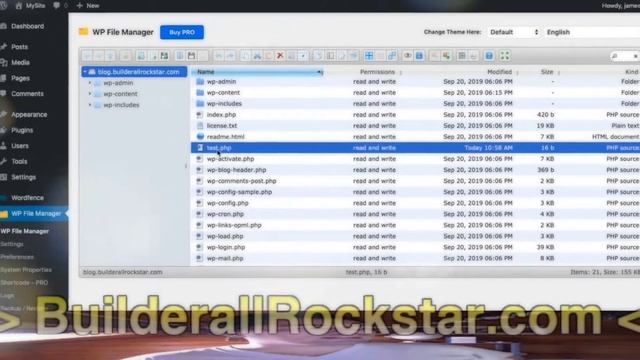
Task: Sort by the Modified column header
Action: tap(499, 72)
